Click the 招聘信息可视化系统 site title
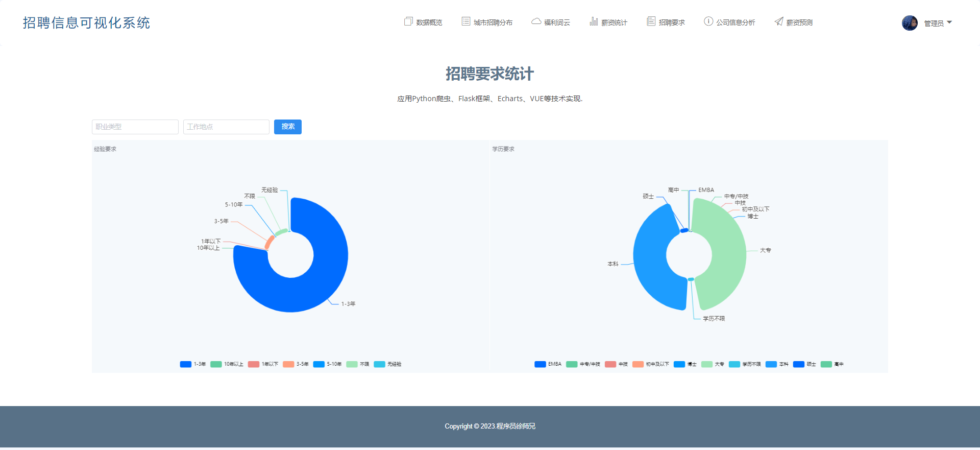Image resolution: width=980 pixels, height=450 pixels. pyautogui.click(x=87, y=23)
